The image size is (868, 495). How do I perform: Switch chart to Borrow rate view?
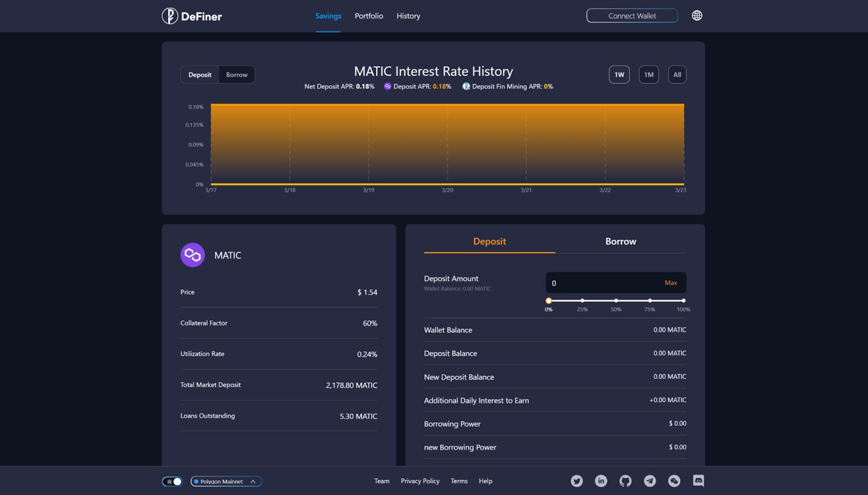point(237,75)
